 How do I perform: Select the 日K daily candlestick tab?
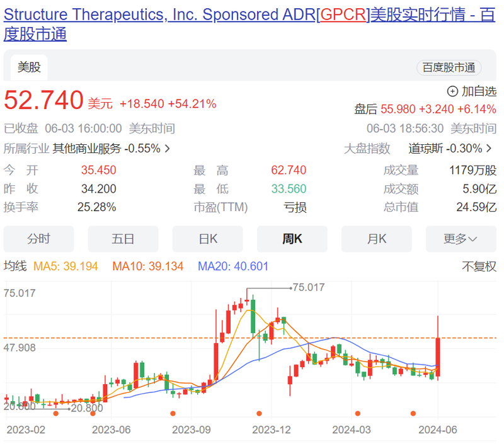[x=207, y=239]
